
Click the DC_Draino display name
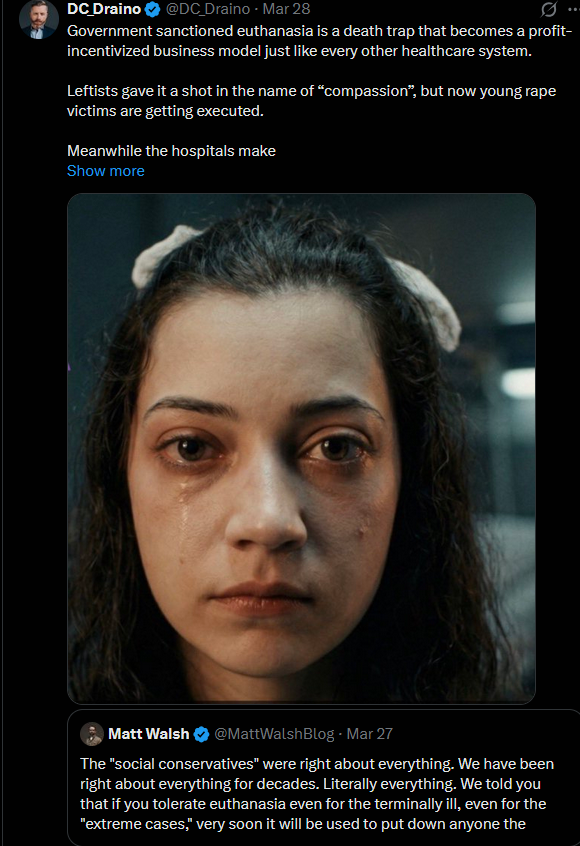[x=104, y=9]
